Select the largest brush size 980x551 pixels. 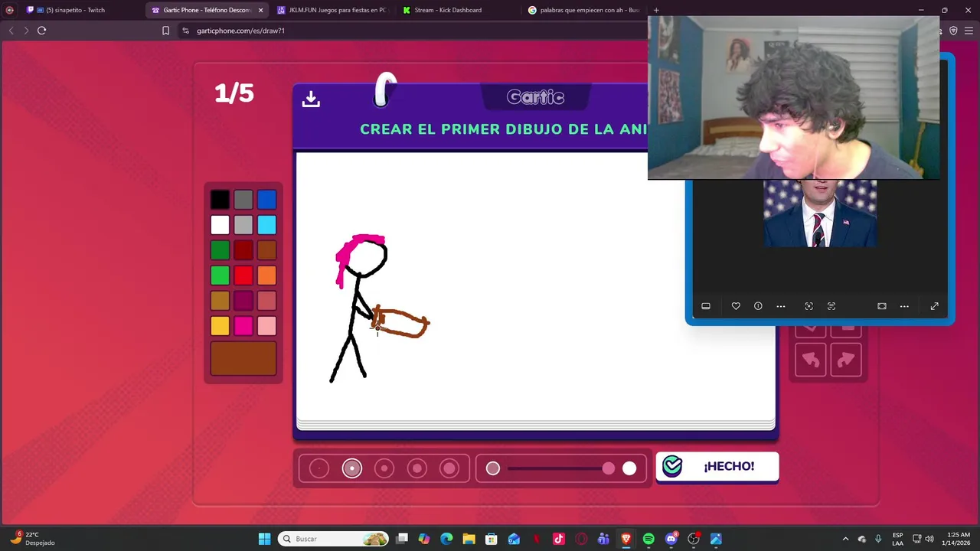pyautogui.click(x=449, y=468)
